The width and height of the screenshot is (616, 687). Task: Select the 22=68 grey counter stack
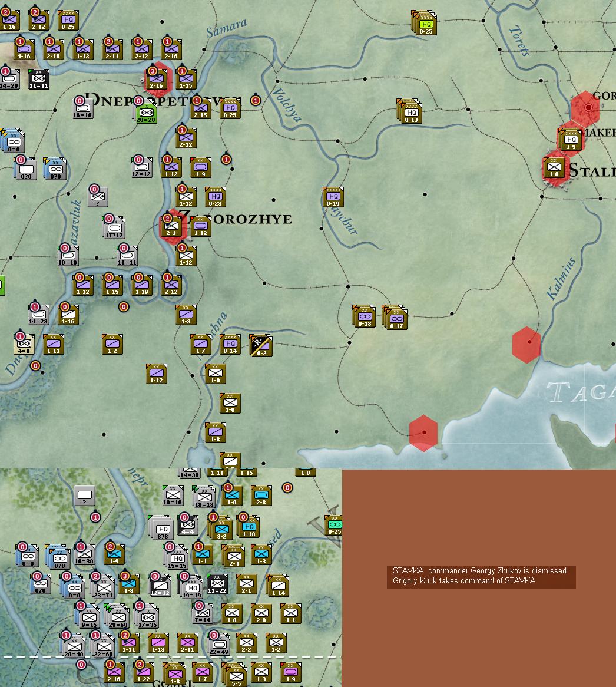(103, 647)
